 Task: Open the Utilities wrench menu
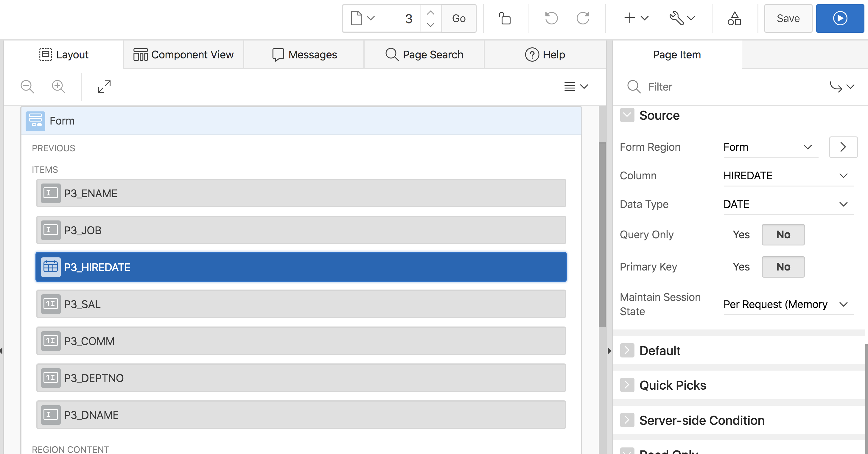click(682, 18)
